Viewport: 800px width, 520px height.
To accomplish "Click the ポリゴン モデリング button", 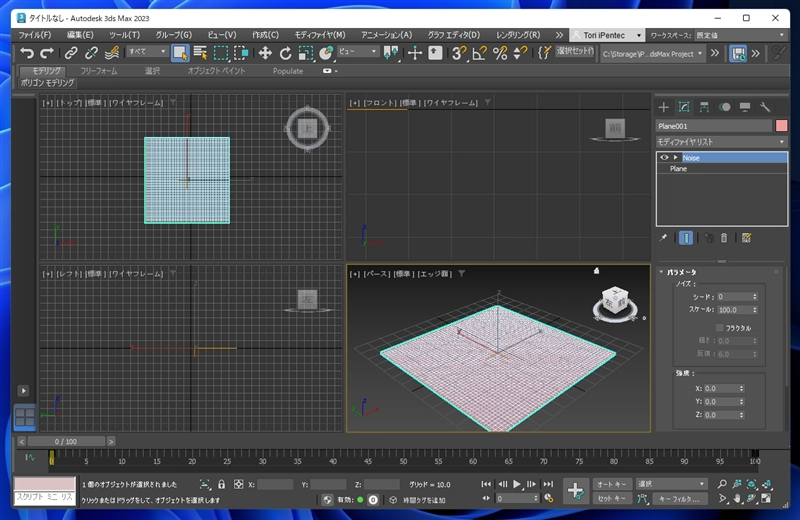I will (x=47, y=83).
